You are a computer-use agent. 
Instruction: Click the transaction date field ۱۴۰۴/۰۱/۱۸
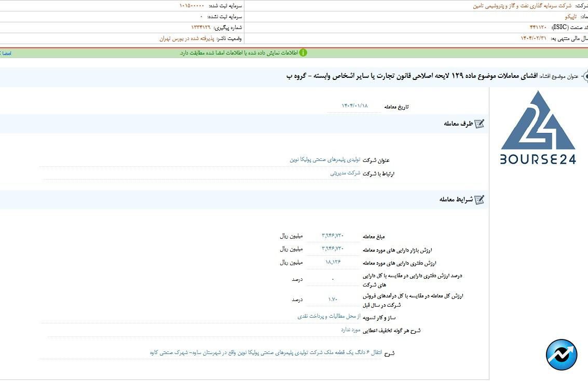(354, 106)
